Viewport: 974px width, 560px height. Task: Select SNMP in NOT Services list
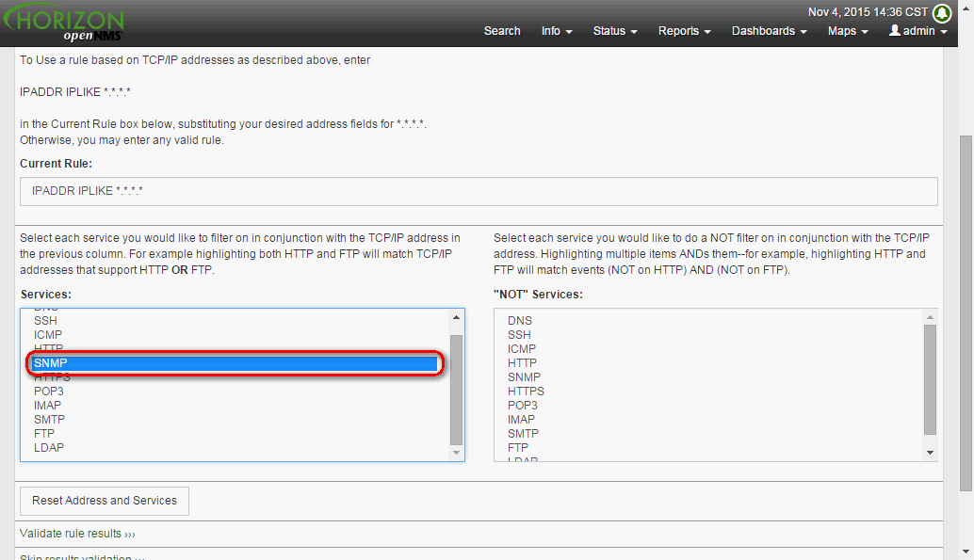[524, 377]
